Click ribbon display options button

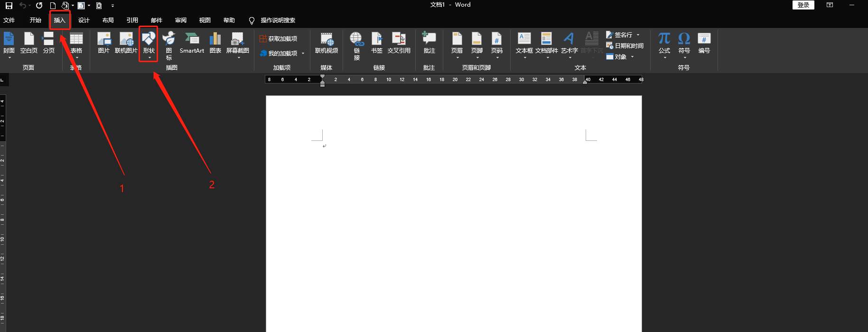pyautogui.click(x=830, y=5)
